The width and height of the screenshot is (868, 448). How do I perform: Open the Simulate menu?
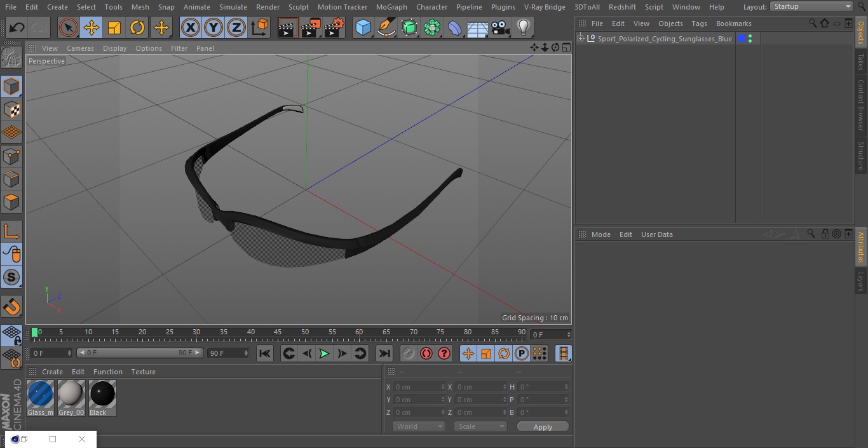coord(233,7)
